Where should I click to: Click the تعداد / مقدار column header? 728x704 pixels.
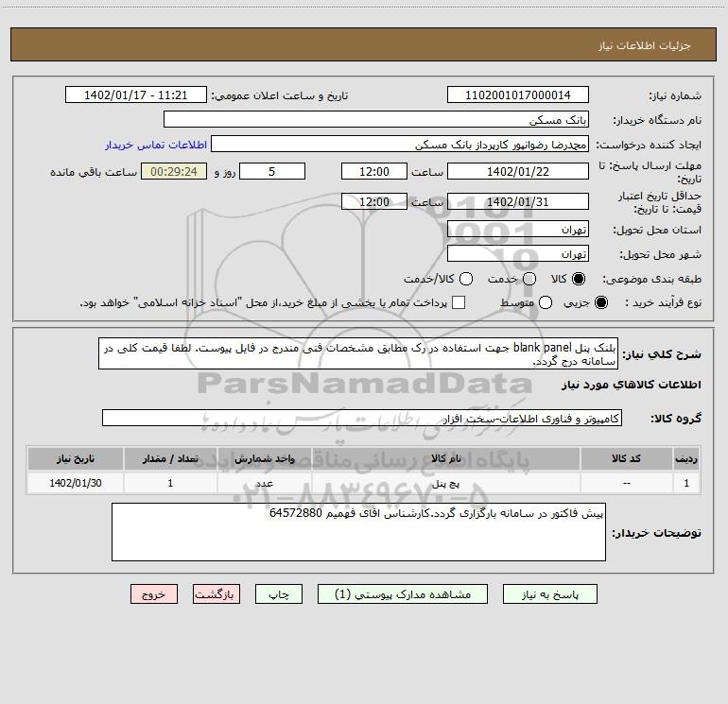point(170,458)
